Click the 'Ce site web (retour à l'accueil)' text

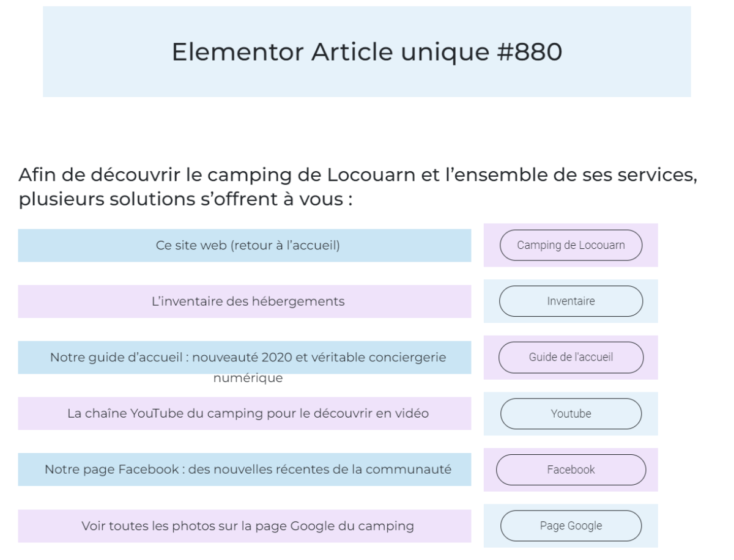tap(248, 246)
